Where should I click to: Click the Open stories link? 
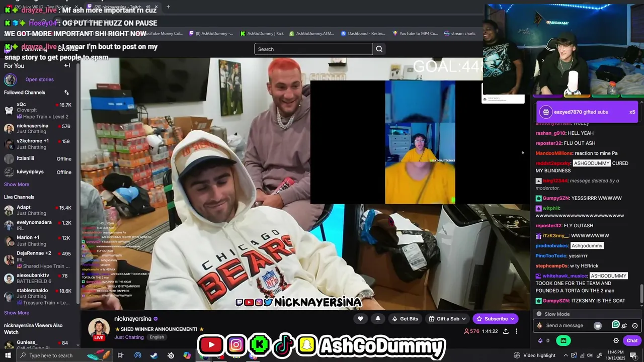coord(39,79)
